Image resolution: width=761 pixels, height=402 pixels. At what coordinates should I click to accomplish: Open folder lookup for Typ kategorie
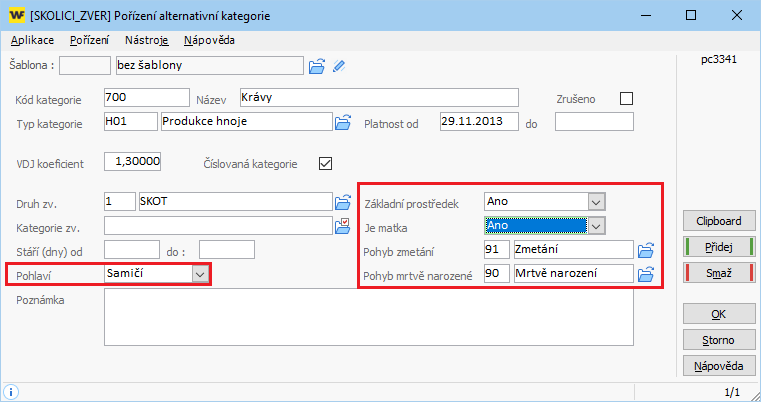(343, 122)
